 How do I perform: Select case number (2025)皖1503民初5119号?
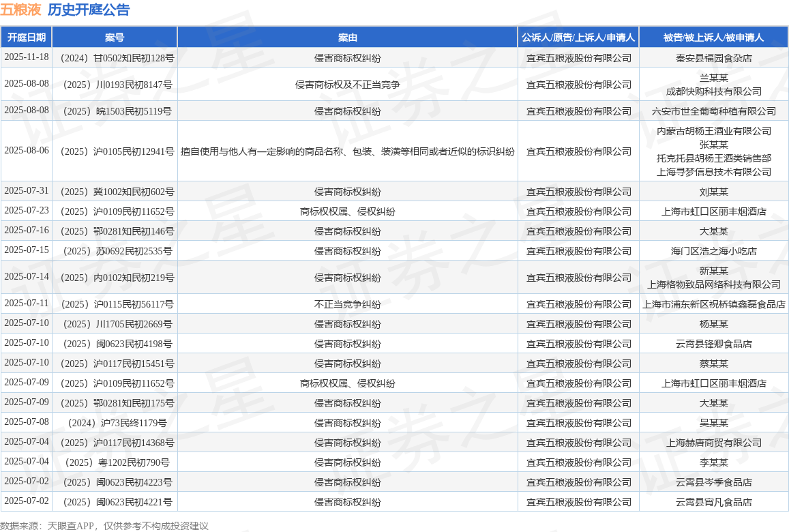117,111
